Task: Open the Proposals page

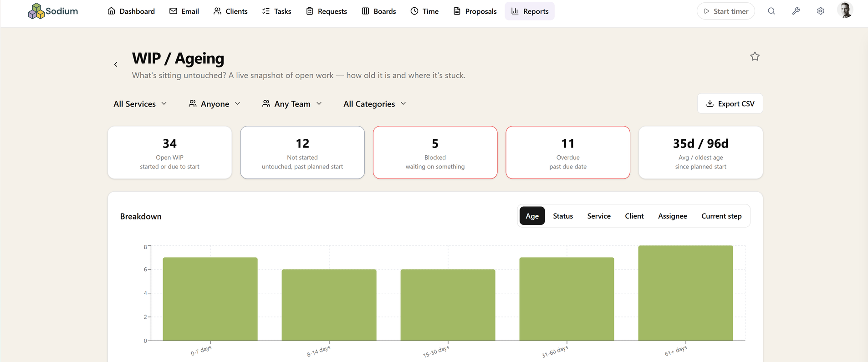Action: [x=475, y=11]
